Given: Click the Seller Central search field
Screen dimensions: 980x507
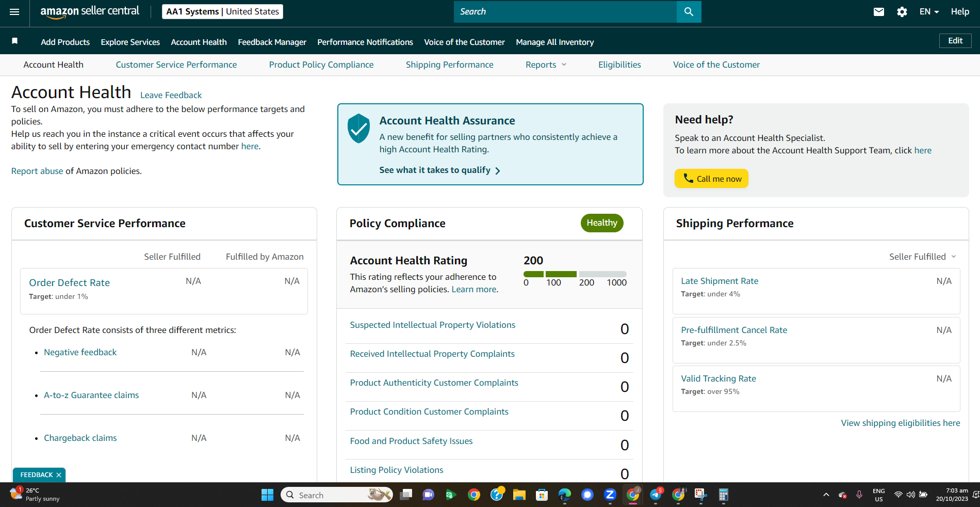Looking at the screenshot, I should tap(565, 11).
